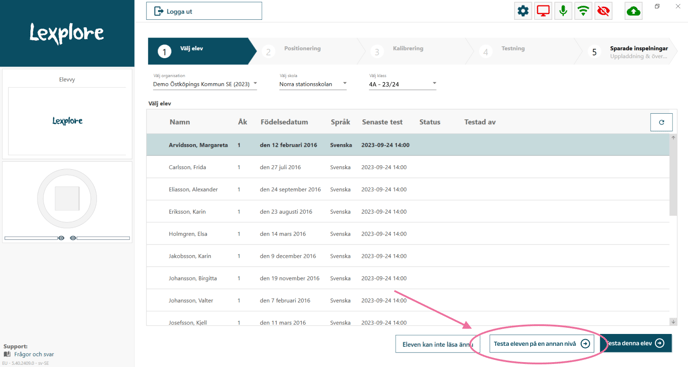This screenshot has width=688, height=367.
Task: Sort by the Testad av column header
Action: pos(480,122)
